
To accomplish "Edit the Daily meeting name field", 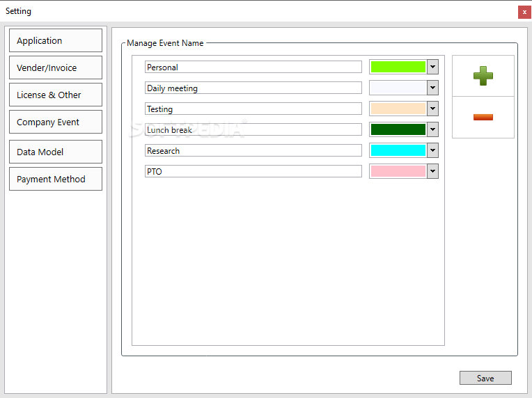I will (253, 88).
